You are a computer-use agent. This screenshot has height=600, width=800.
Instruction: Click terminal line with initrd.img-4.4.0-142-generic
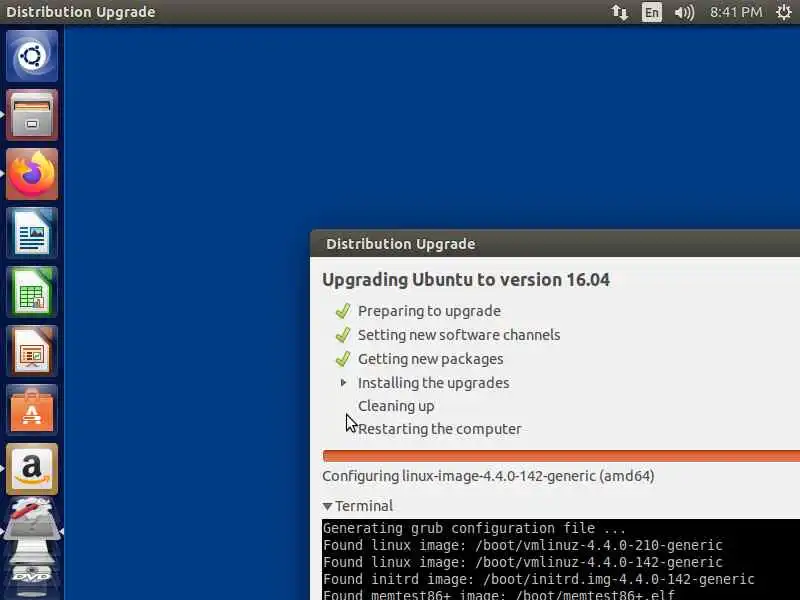coord(538,579)
